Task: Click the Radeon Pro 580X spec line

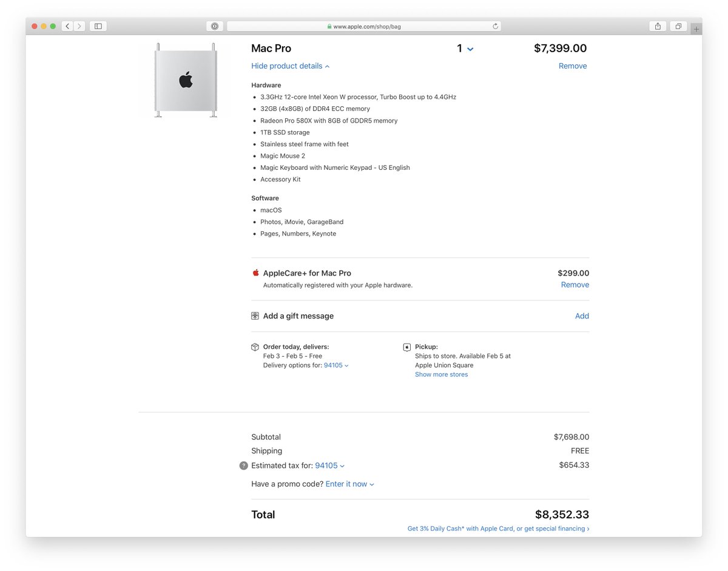Action: point(329,121)
